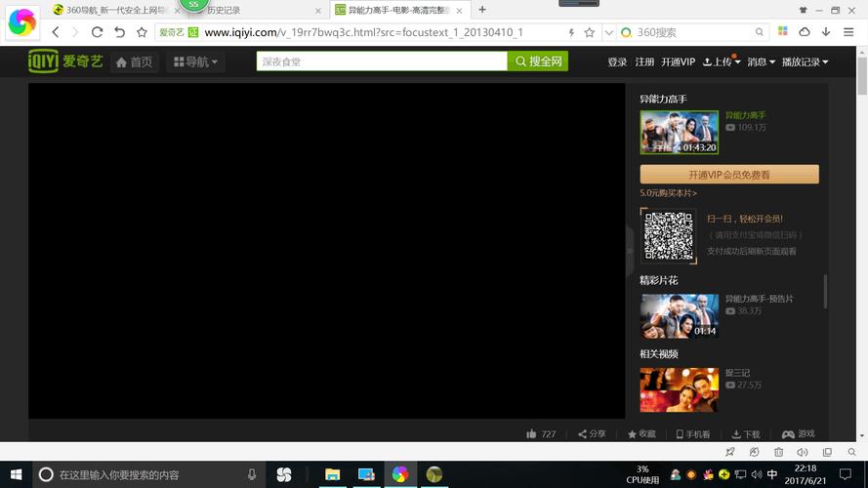This screenshot has width=868, height=488.
Task: Open 手机看 watch-on-phone option
Action: pos(680,434)
